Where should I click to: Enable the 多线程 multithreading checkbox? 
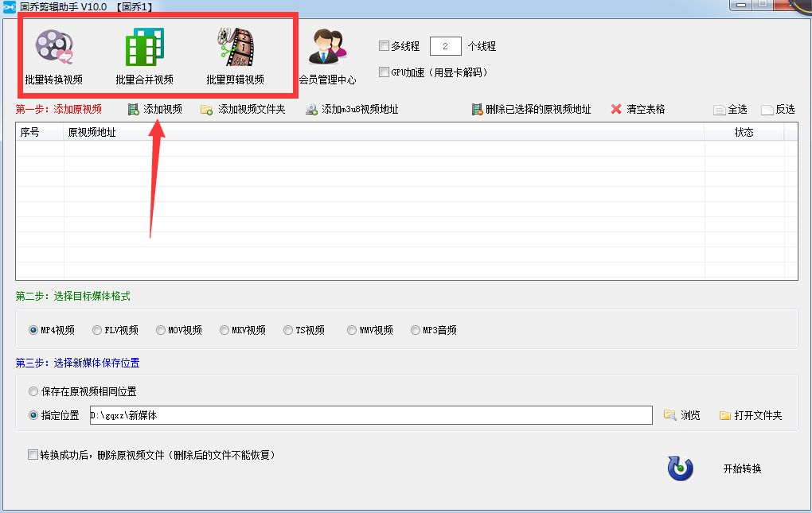tap(385, 46)
